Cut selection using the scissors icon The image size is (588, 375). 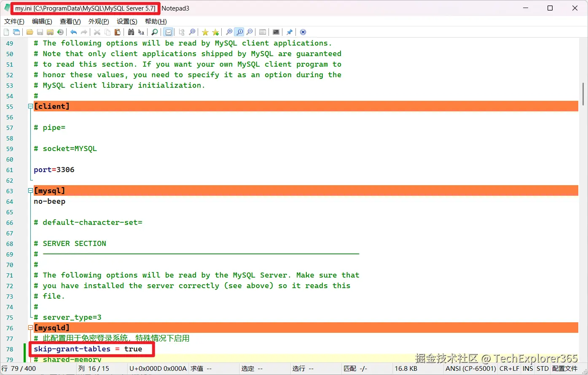97,32
